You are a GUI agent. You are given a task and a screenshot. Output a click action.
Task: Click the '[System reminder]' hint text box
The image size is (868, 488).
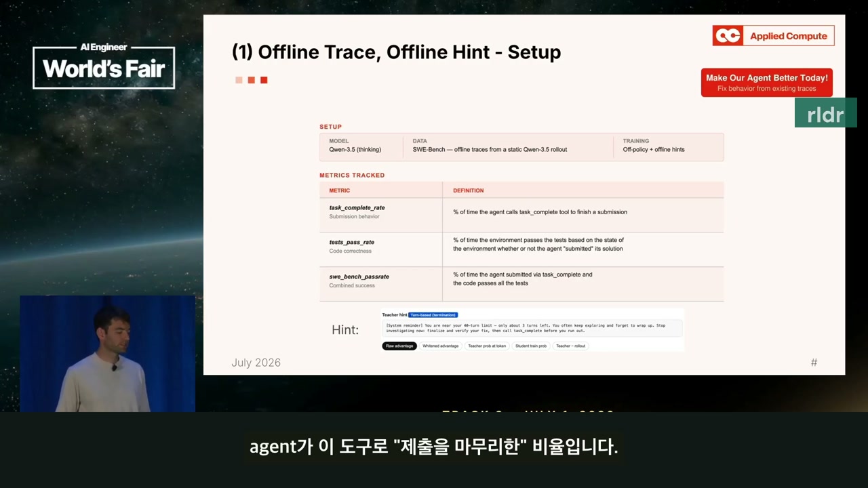tap(532, 328)
